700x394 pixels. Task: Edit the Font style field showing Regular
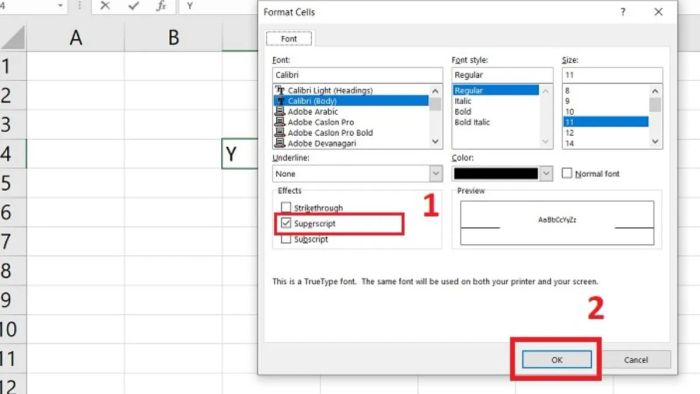(502, 75)
